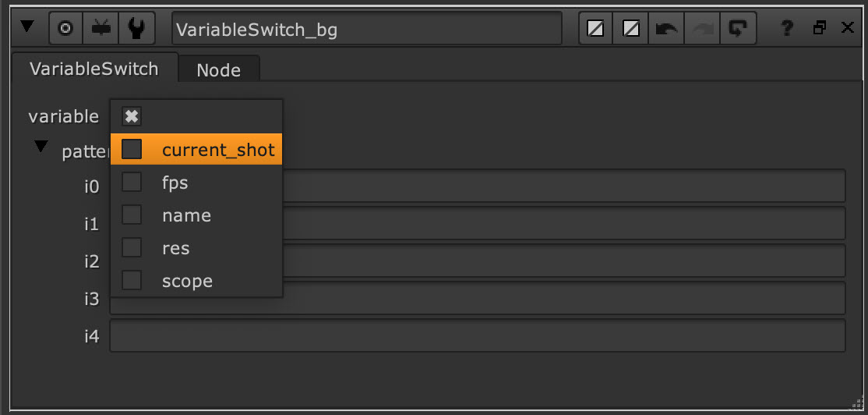The height and width of the screenshot is (415, 868).
Task: Tick the scope variable checkbox
Action: pos(132,280)
